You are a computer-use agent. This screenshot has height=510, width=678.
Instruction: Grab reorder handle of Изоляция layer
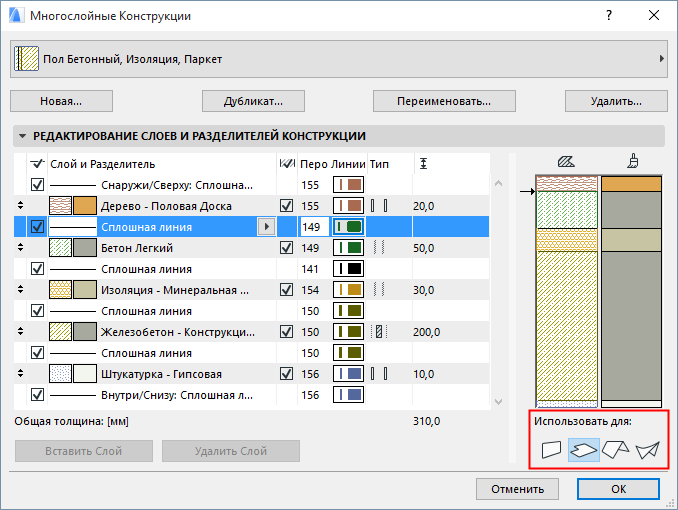[x=20, y=290]
